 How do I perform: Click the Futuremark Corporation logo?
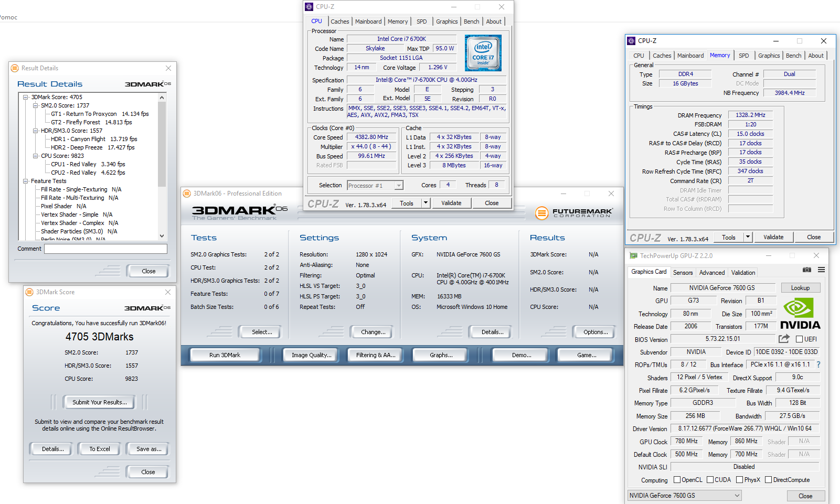(x=573, y=213)
